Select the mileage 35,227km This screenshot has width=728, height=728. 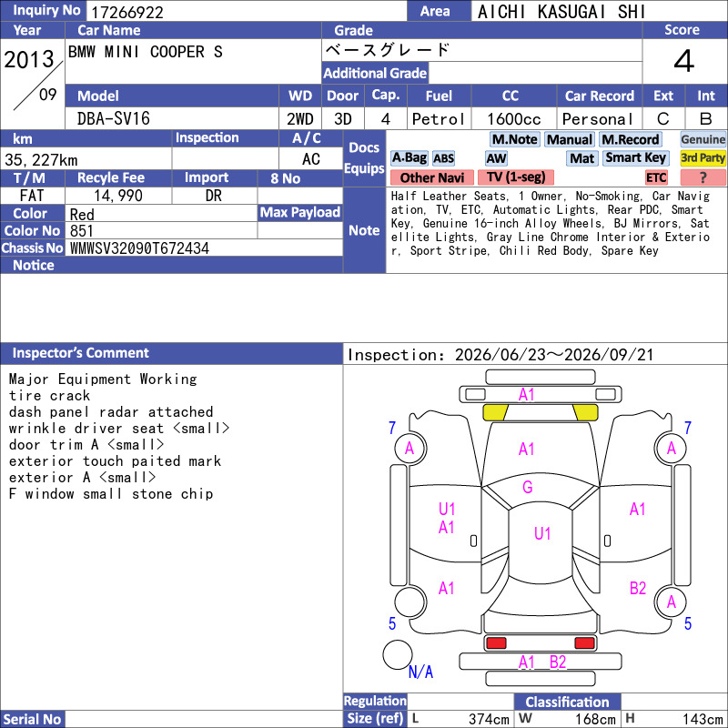41,160
